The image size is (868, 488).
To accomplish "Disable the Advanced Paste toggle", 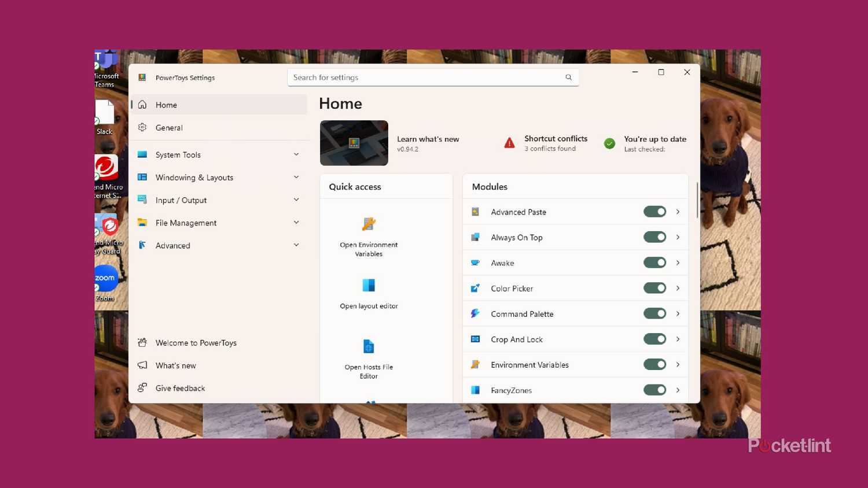I will (x=654, y=212).
